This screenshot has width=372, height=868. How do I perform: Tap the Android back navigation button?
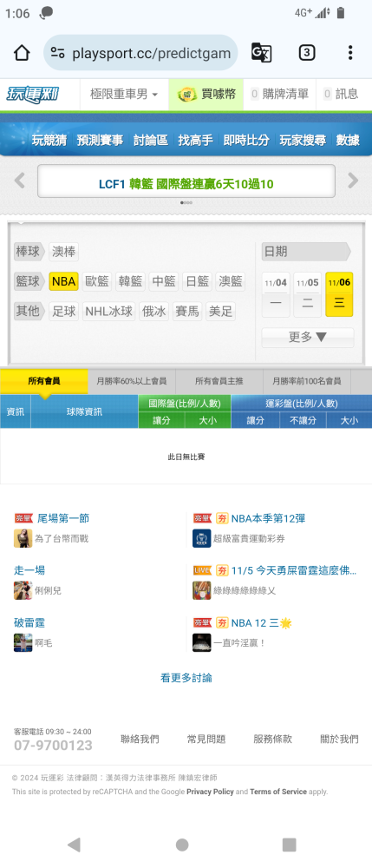74,845
